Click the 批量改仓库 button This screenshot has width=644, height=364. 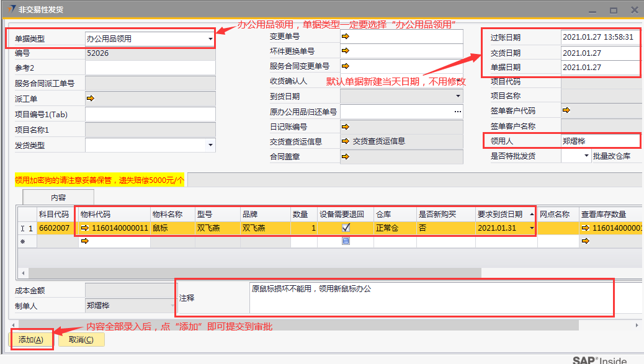[611, 156]
